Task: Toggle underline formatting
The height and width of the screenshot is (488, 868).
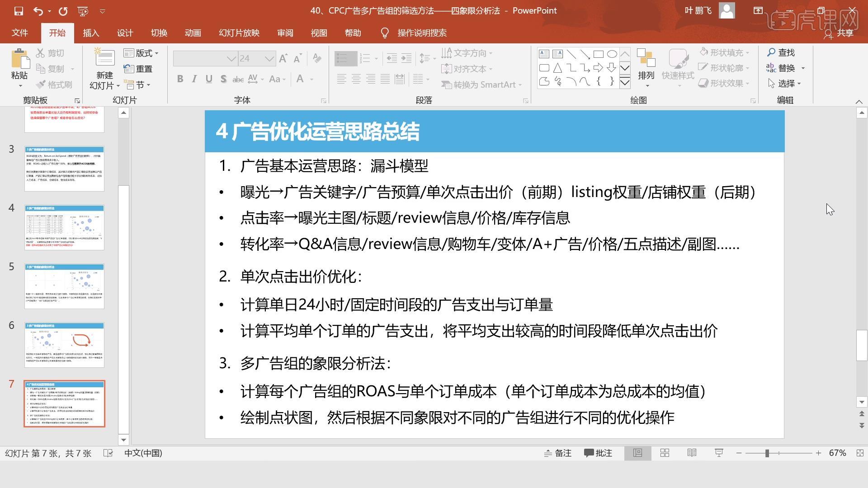Action: tap(208, 79)
